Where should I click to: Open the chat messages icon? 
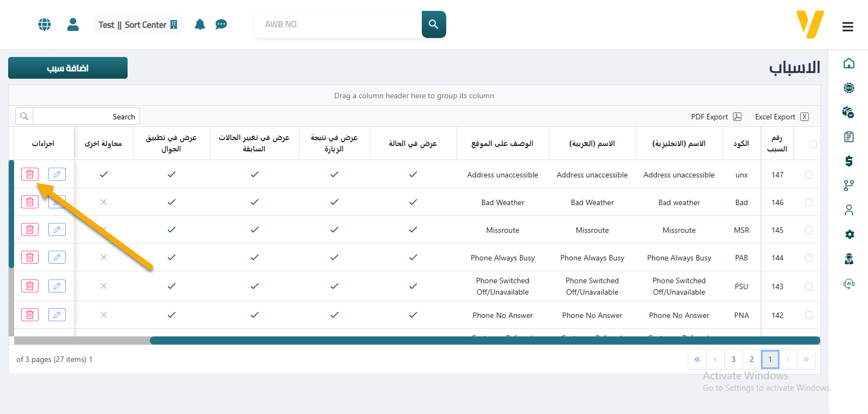click(221, 24)
